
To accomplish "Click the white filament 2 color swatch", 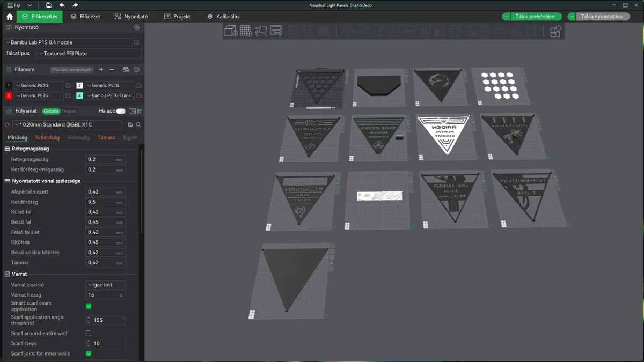I will [79, 85].
